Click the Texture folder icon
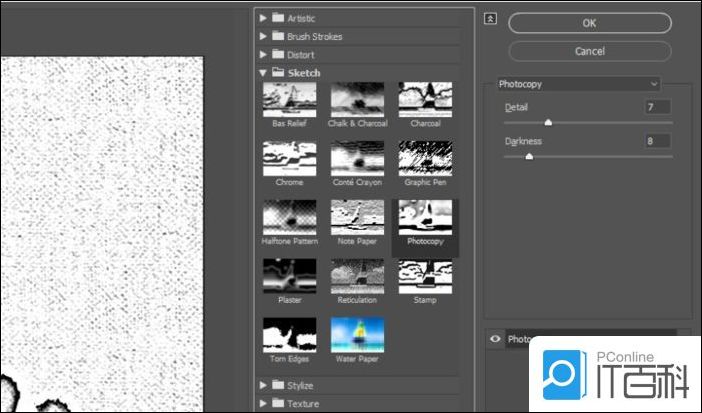This screenshot has width=702, height=413. coord(278,403)
